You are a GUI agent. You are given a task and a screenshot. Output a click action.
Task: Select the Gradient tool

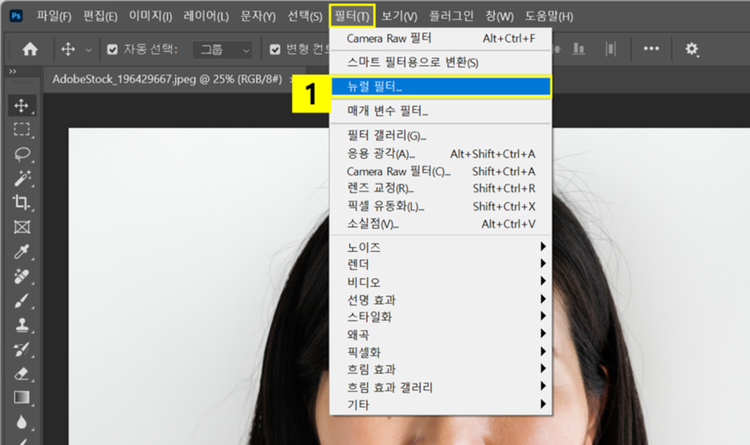click(x=22, y=398)
